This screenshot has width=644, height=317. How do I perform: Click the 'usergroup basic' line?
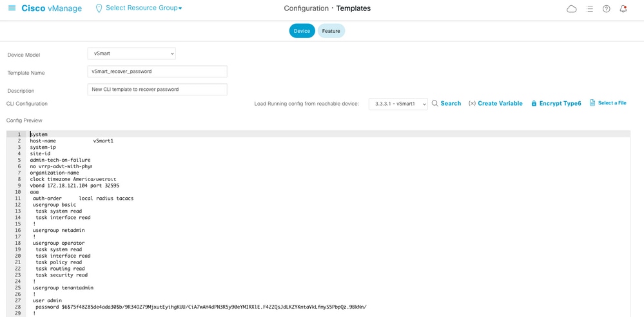pyautogui.click(x=54, y=204)
